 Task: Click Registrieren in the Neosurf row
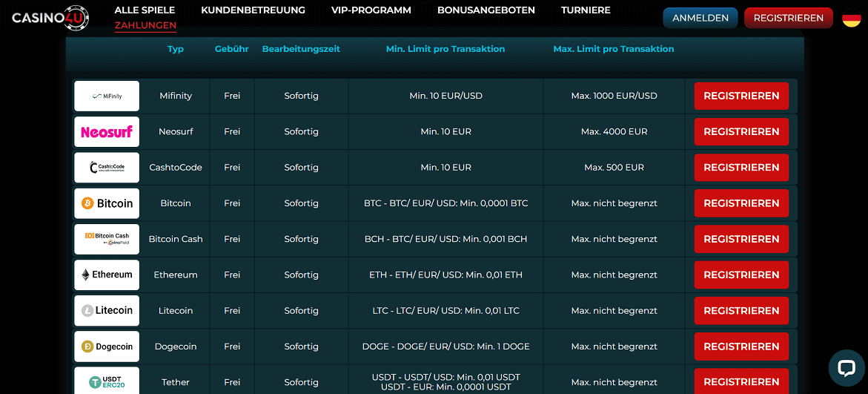point(741,132)
